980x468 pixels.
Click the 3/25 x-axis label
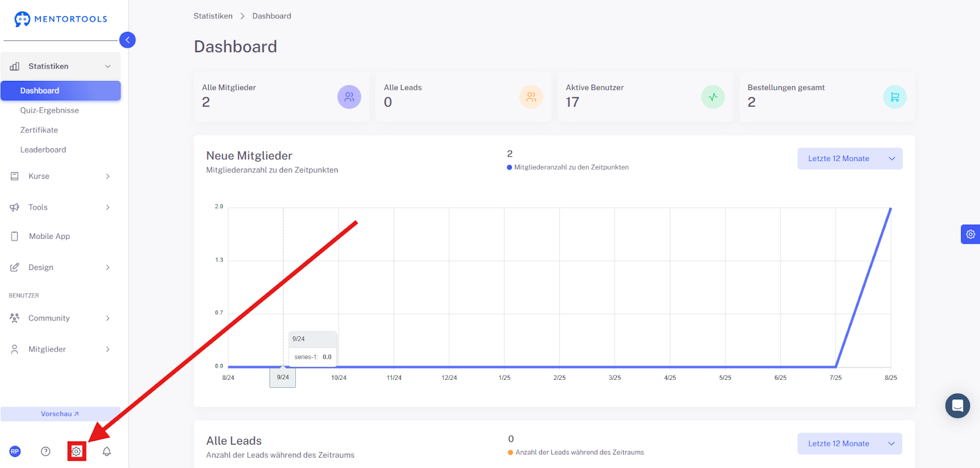pos(615,378)
